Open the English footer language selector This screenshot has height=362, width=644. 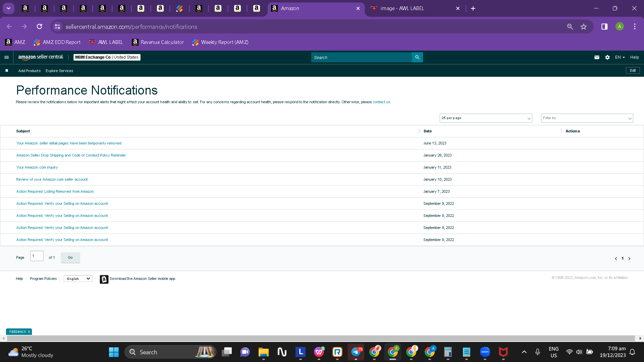tap(78, 279)
